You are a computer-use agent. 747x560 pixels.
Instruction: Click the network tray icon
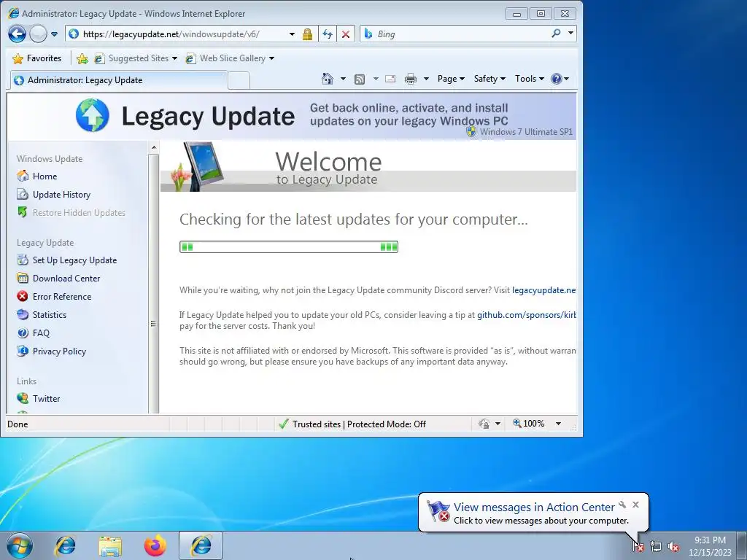(656, 547)
